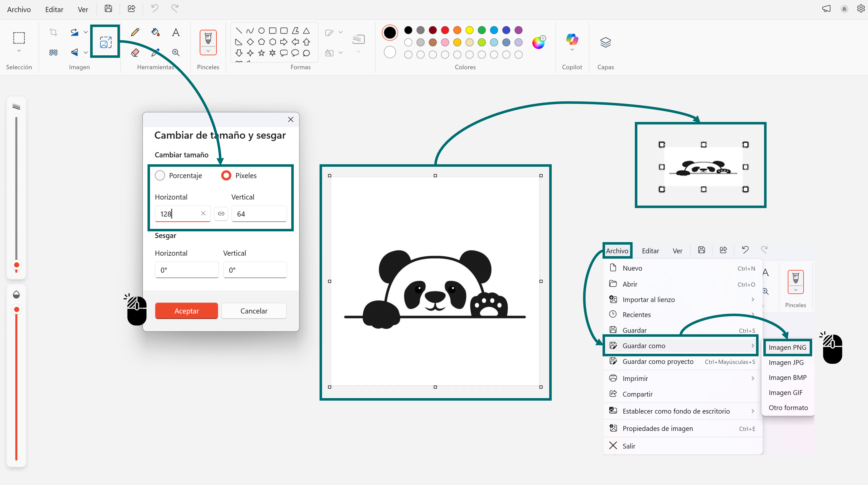Pick the red color swatch

[445, 30]
